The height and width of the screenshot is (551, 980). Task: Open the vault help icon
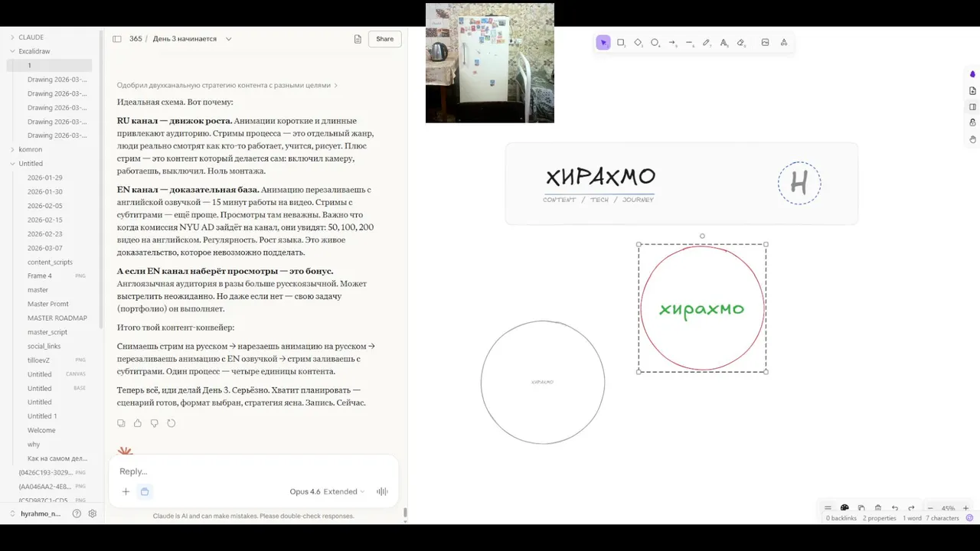77,514
